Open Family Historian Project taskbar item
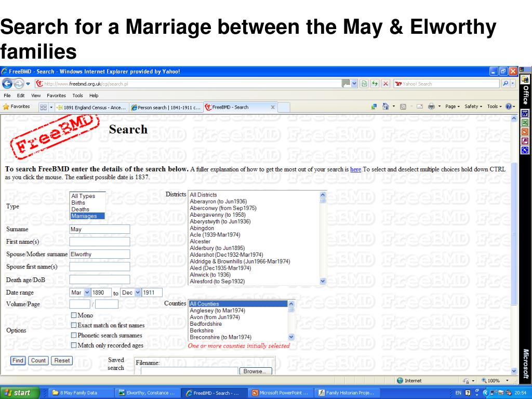 347,393
